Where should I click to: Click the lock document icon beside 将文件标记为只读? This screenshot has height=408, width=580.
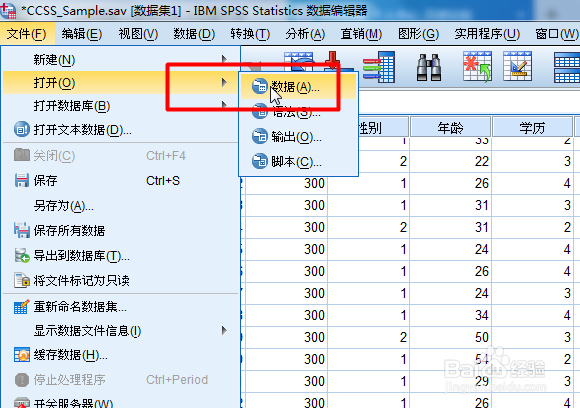pyautogui.click(x=21, y=280)
